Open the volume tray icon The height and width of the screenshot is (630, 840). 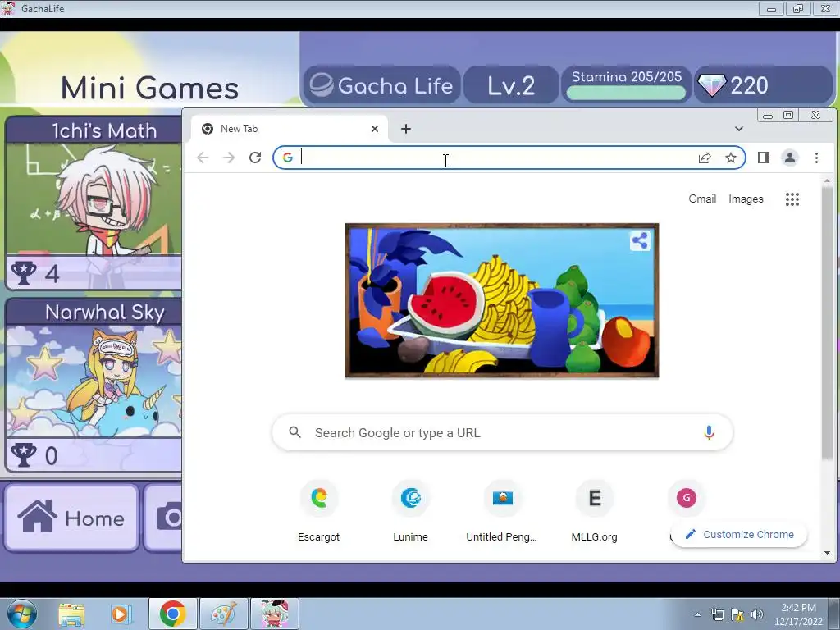pos(757,614)
